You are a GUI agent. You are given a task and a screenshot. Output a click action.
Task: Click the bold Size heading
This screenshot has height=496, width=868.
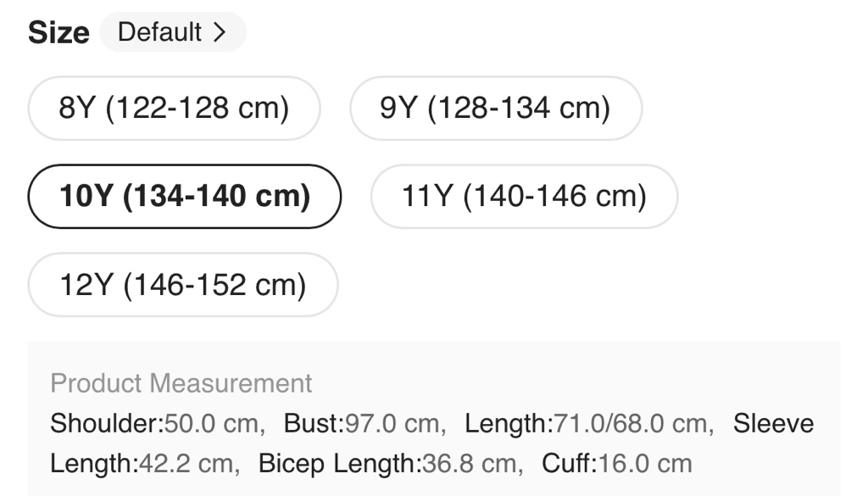point(58,32)
